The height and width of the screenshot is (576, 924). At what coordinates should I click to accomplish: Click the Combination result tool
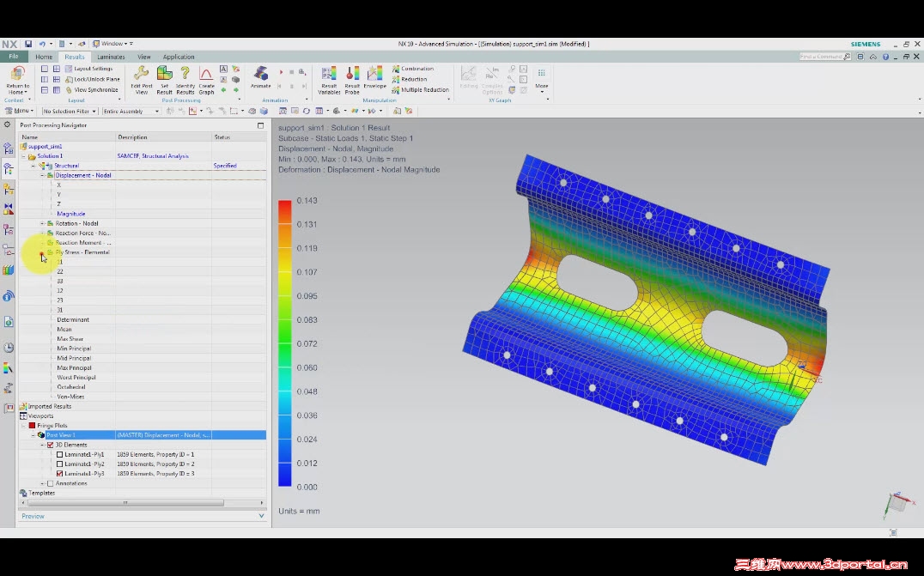pos(413,69)
